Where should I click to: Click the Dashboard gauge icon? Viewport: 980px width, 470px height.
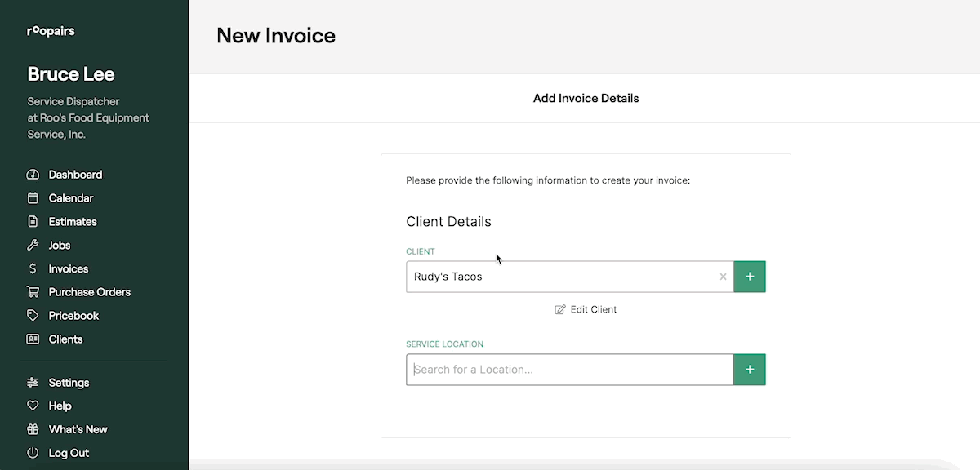[33, 175]
